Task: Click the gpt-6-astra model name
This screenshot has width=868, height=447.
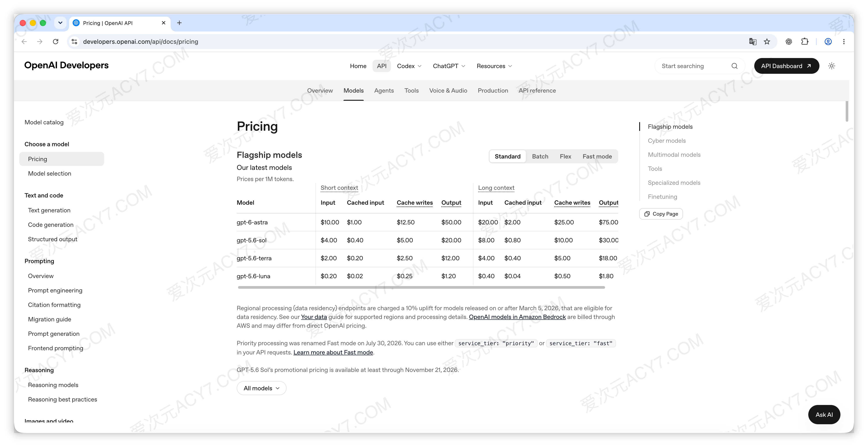Action: 252,222
